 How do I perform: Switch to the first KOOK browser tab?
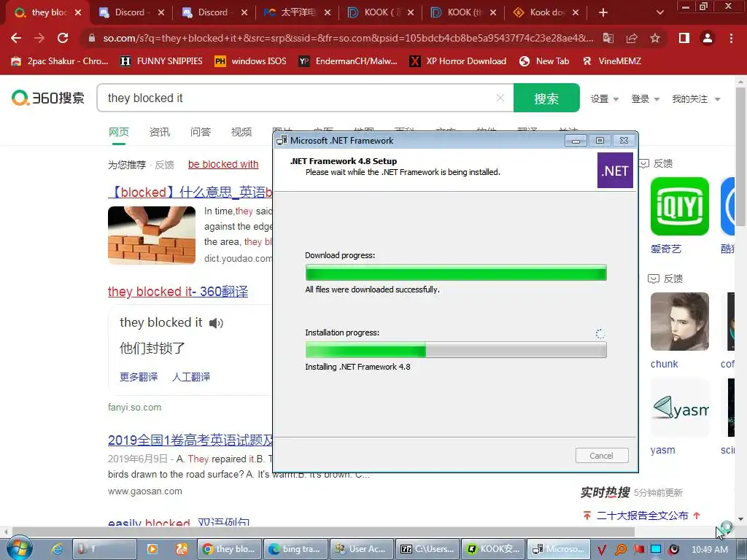[379, 12]
